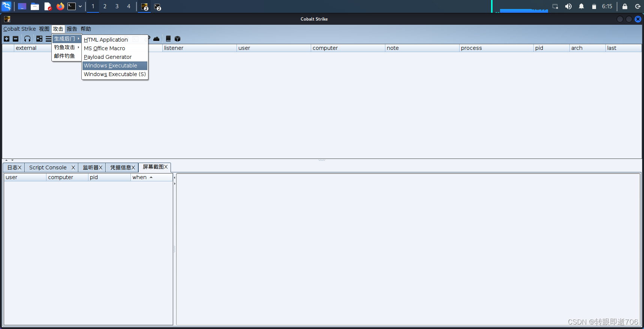This screenshot has height=329, width=644.
Task: Click the cube (about) toolbar icon
Action: coord(178,39)
